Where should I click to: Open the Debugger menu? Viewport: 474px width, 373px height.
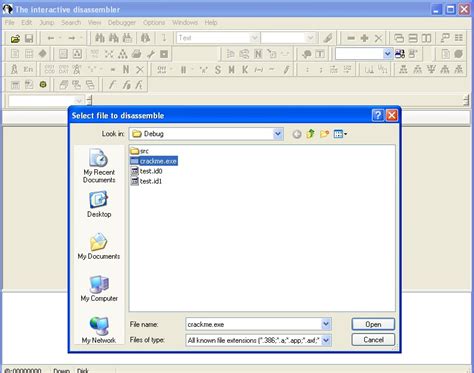coord(122,23)
